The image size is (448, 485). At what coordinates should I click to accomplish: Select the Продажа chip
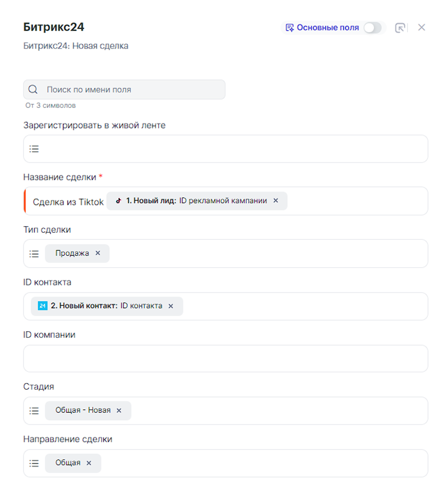click(x=72, y=253)
